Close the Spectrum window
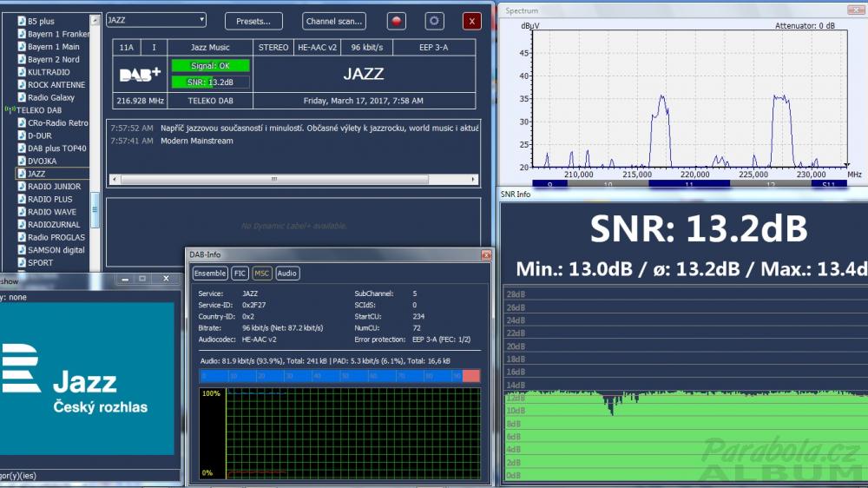The image size is (868, 488). point(857,10)
